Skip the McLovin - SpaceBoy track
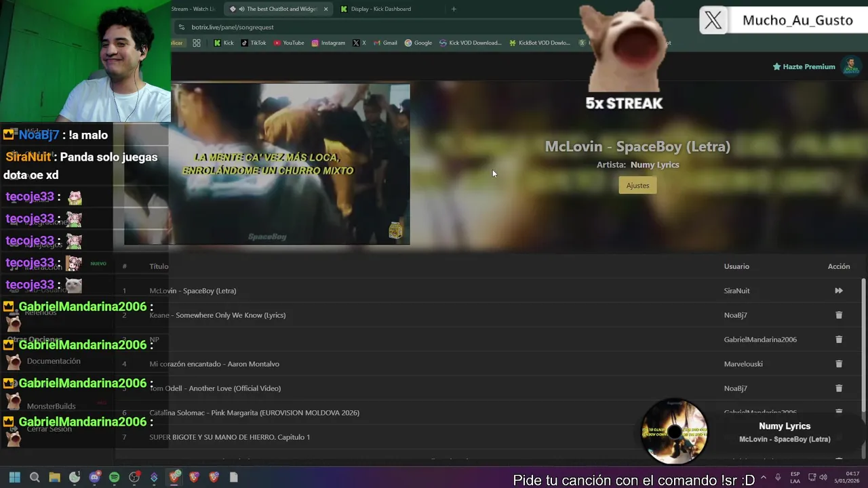The width and height of the screenshot is (868, 488). coord(839,291)
